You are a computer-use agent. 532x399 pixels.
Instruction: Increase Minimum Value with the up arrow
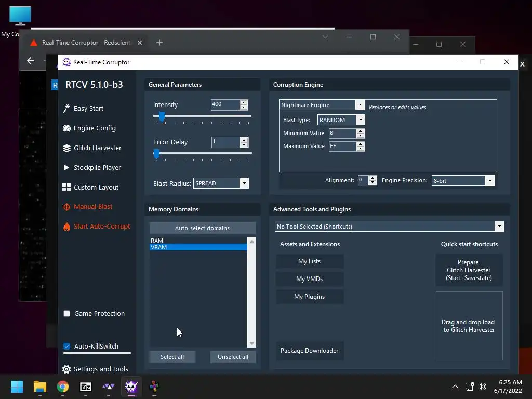pos(361,131)
